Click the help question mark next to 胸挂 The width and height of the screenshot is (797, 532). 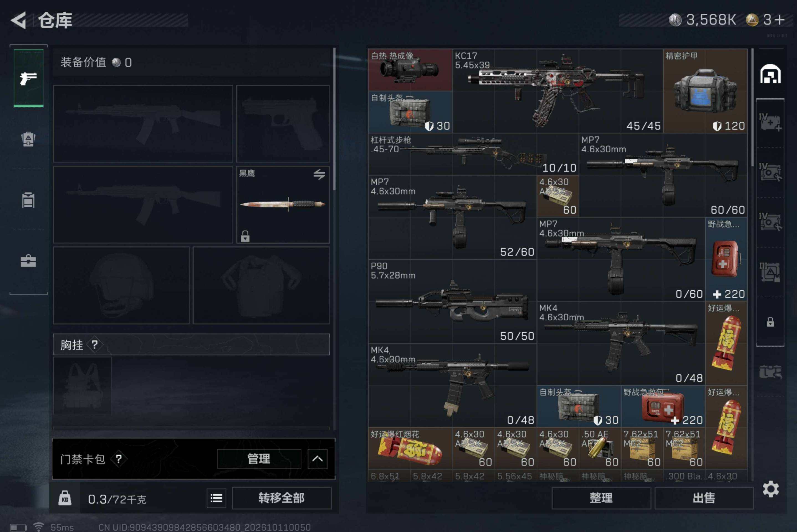[94, 345]
